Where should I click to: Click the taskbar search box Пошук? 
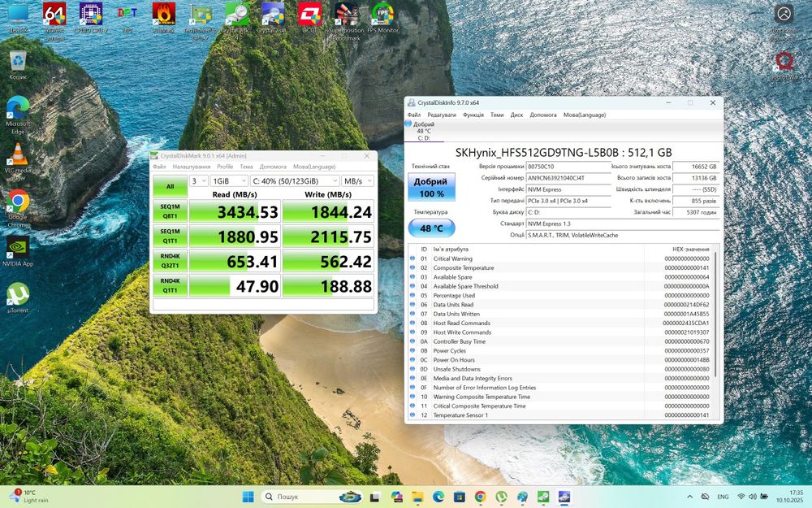[x=313, y=497]
